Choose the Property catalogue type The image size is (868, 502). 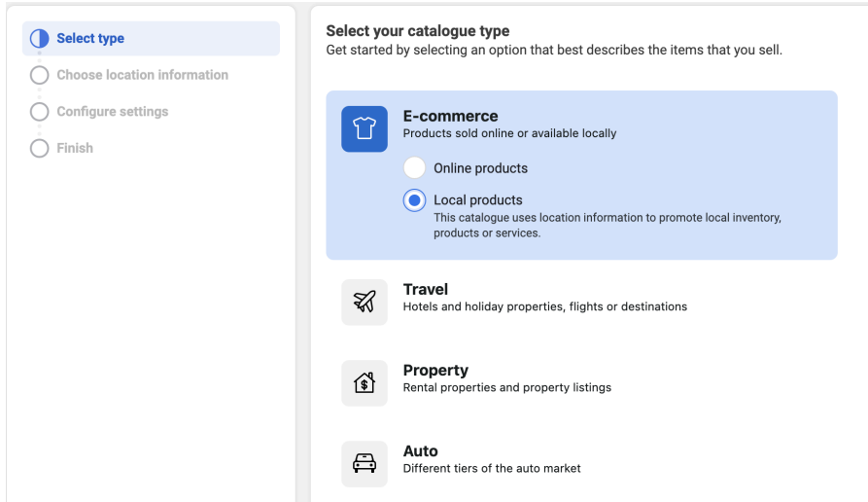coord(435,370)
